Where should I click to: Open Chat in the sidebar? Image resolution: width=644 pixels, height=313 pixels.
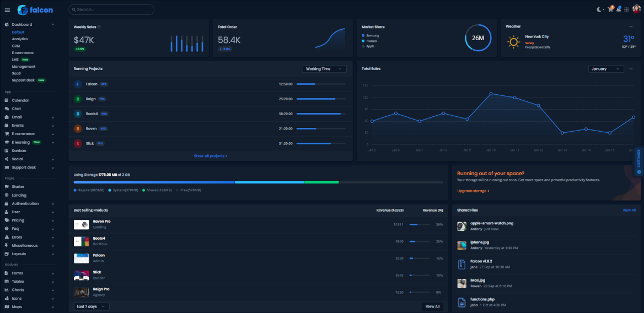pos(17,109)
